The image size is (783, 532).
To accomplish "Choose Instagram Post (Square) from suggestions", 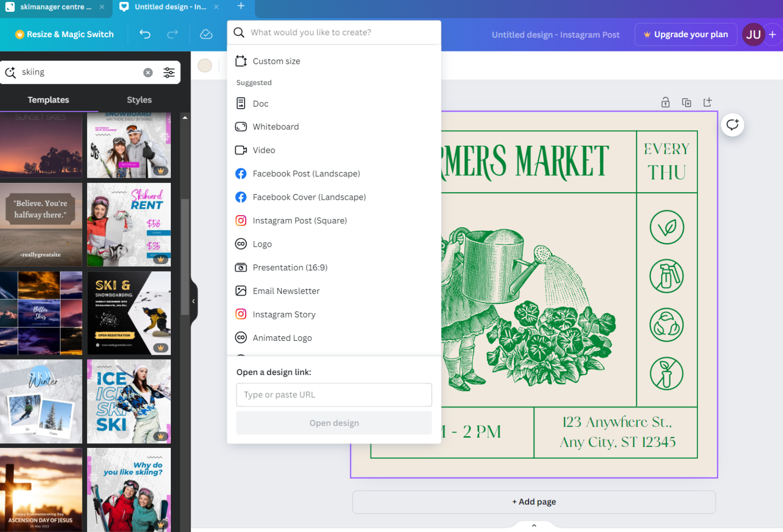I will click(300, 221).
